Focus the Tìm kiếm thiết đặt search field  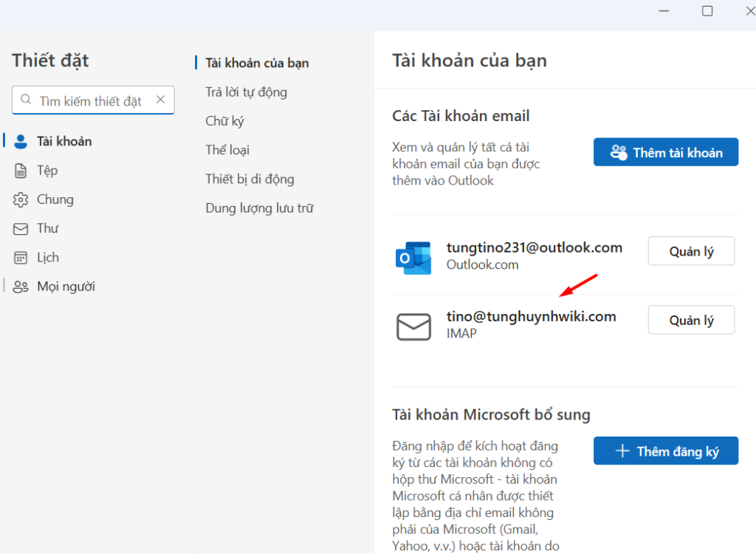[x=93, y=100]
